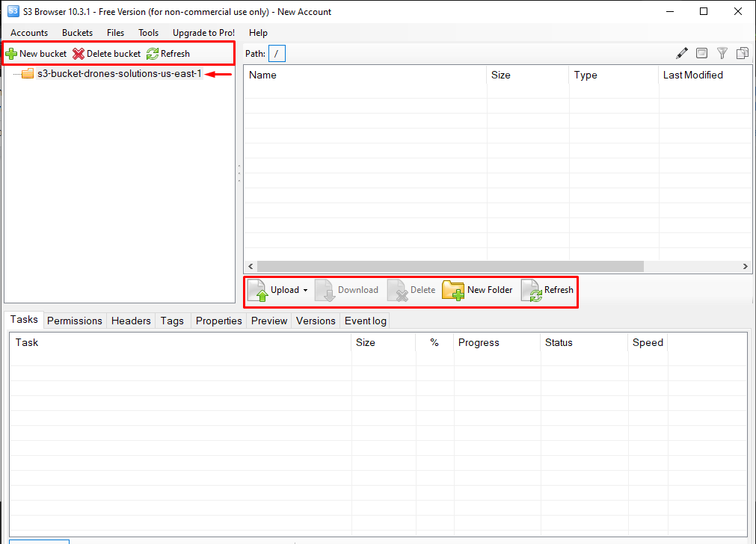Click the New bucket plus icon
This screenshot has height=544, width=756.
[x=11, y=54]
